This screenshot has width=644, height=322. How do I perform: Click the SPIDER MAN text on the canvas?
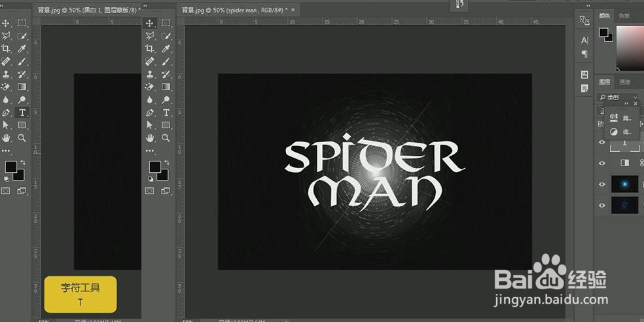(374, 171)
